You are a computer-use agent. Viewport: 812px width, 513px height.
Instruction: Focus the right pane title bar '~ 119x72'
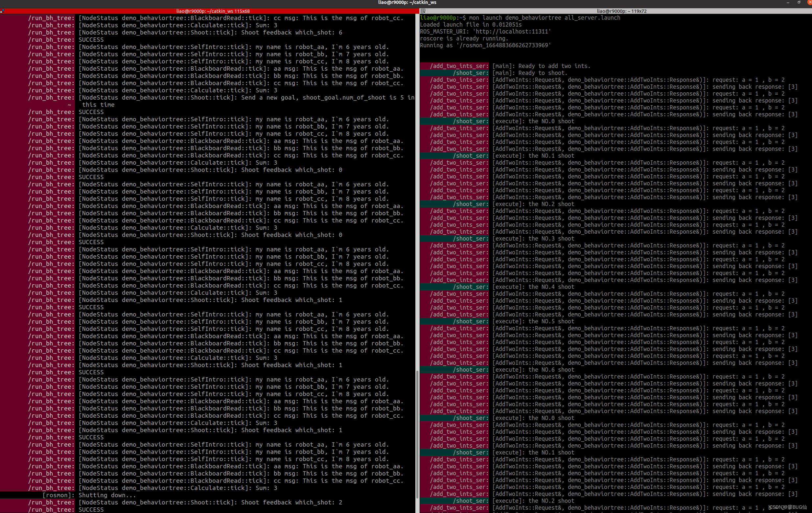[x=621, y=11]
